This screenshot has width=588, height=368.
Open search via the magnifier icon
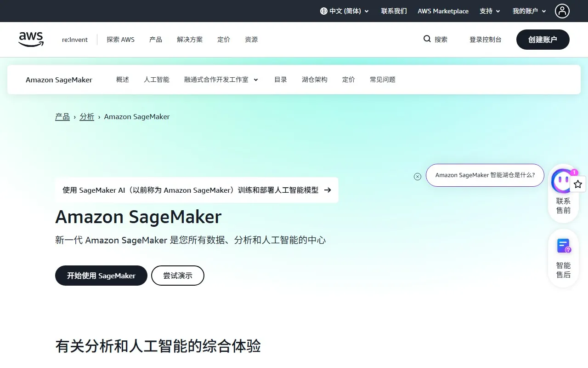point(427,39)
